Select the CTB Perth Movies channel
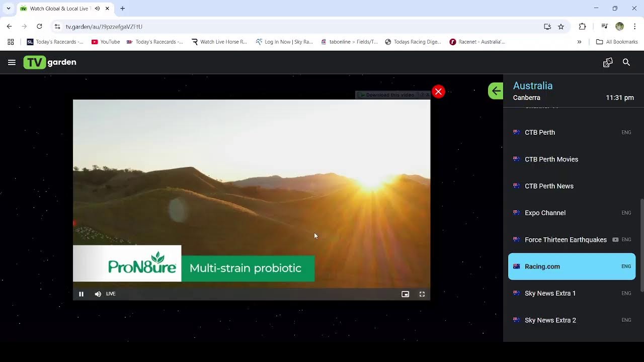Viewport: 644px width, 362px height. click(x=572, y=159)
